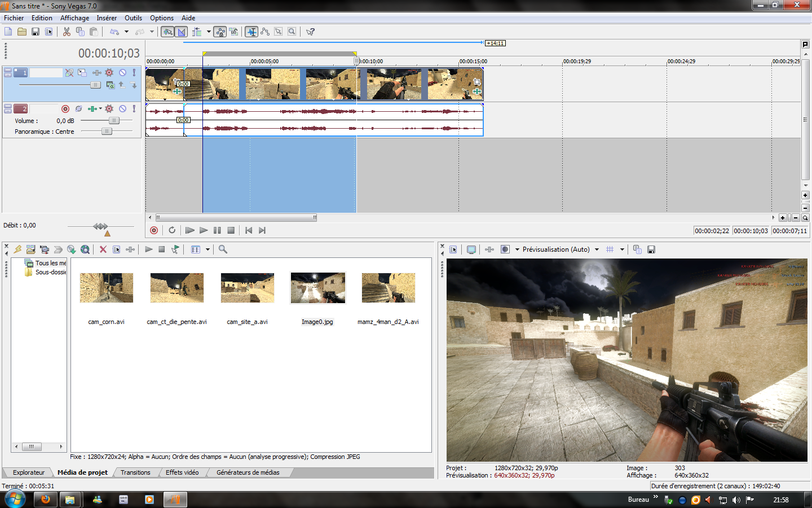Mute audio track 2
The image size is (812, 508).
pos(122,109)
